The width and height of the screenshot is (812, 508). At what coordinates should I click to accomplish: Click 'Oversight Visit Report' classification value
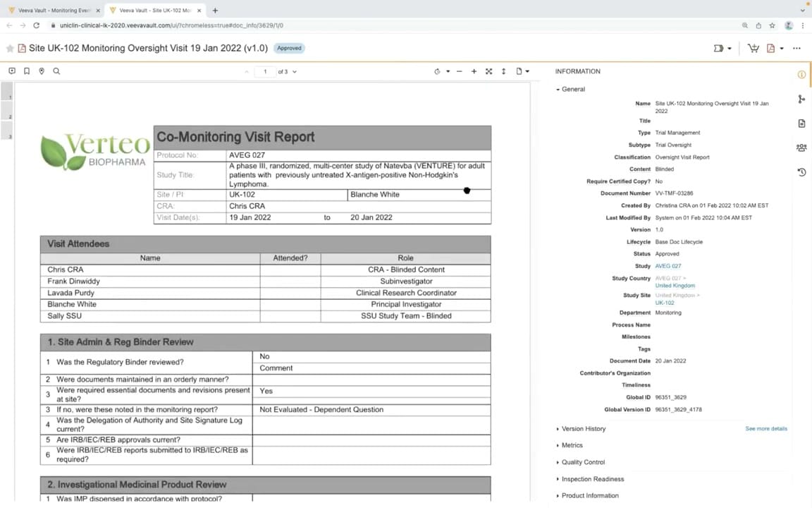coord(682,157)
